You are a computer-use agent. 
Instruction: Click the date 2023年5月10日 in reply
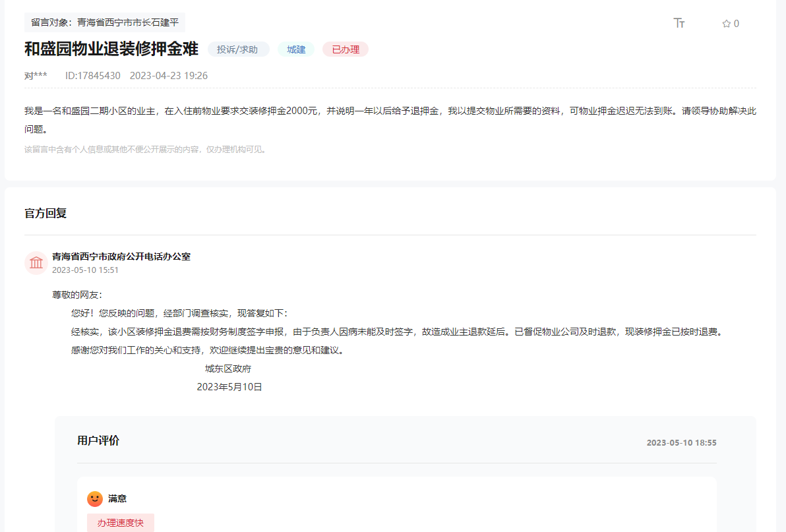point(229,387)
